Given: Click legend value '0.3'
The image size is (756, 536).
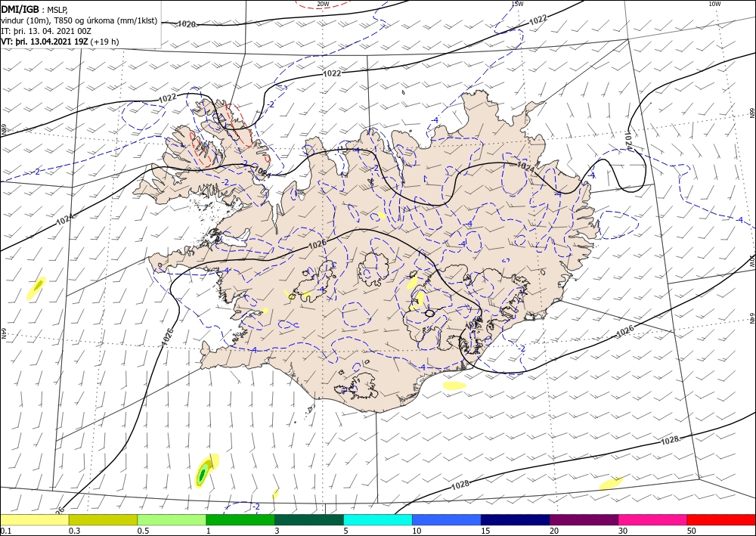Looking at the screenshot, I should coord(74,531).
